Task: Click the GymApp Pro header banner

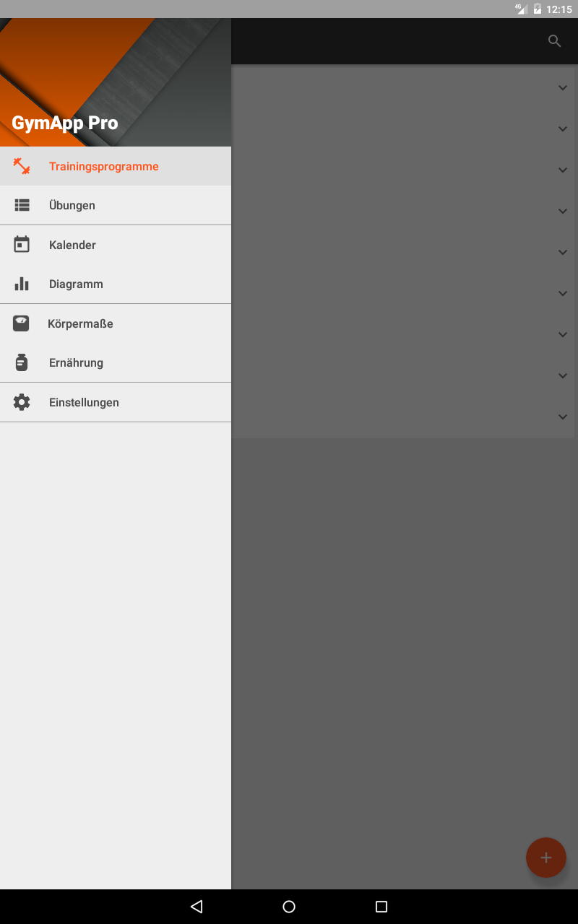Action: tap(116, 82)
